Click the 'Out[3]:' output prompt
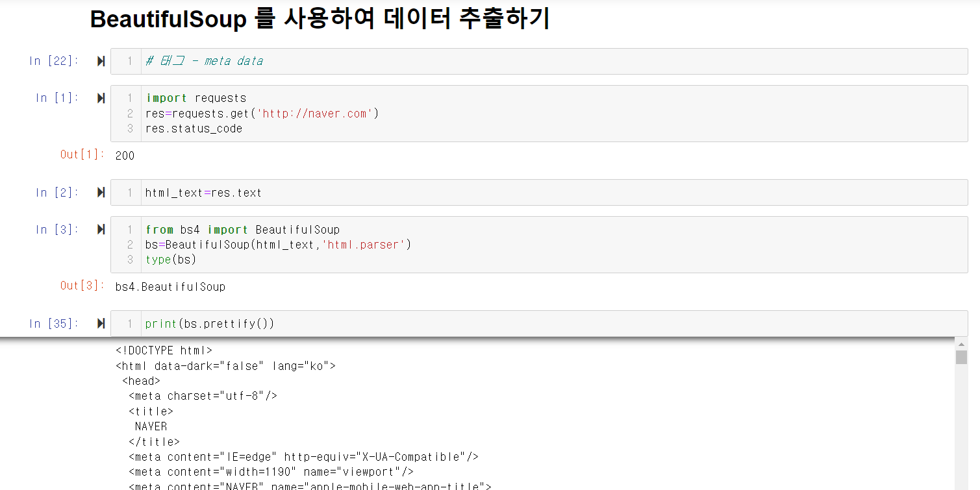Screen dimensions: 980x490 82,286
